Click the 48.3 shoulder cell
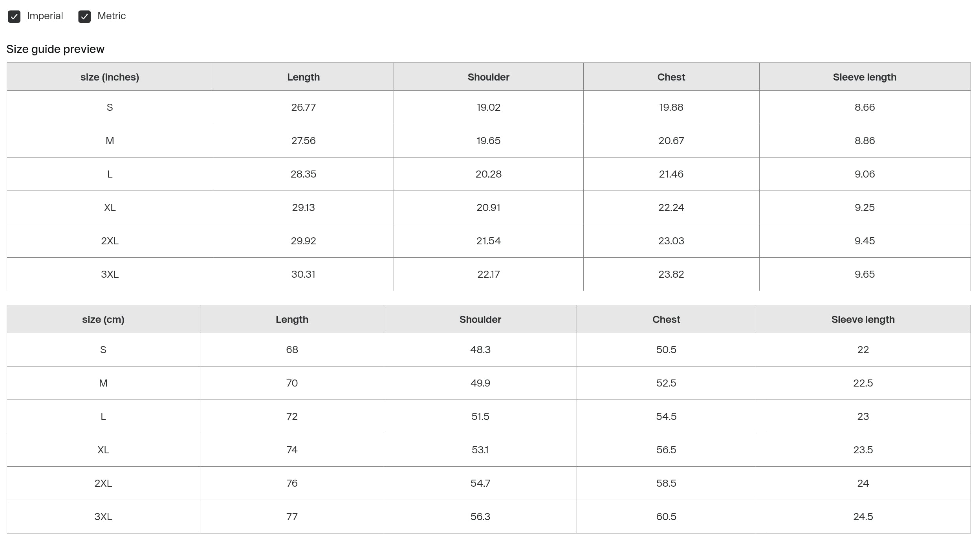This screenshot has height=537, width=980. tap(480, 350)
